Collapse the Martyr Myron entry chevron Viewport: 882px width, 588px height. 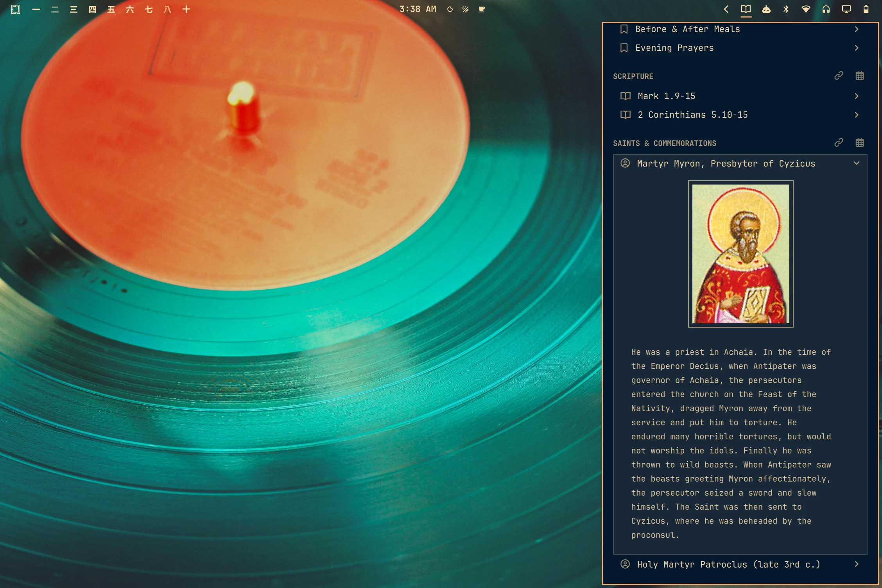point(857,163)
